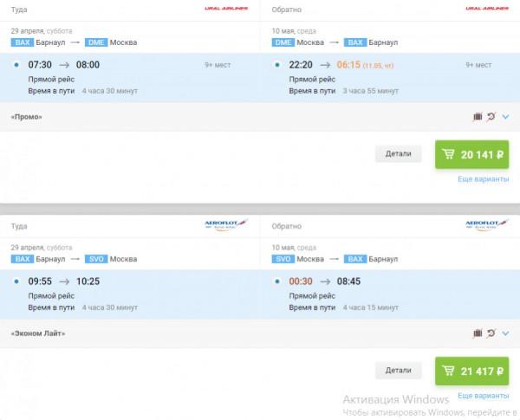Click the '3 часа 55 минут' travel time
Screen dimensions: 520x420
coord(371,91)
